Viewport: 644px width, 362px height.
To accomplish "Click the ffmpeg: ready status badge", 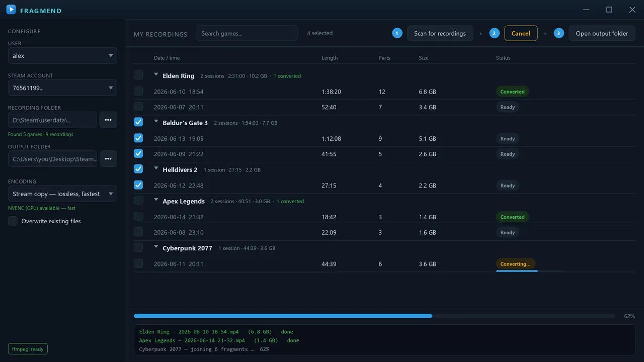I will click(28, 349).
